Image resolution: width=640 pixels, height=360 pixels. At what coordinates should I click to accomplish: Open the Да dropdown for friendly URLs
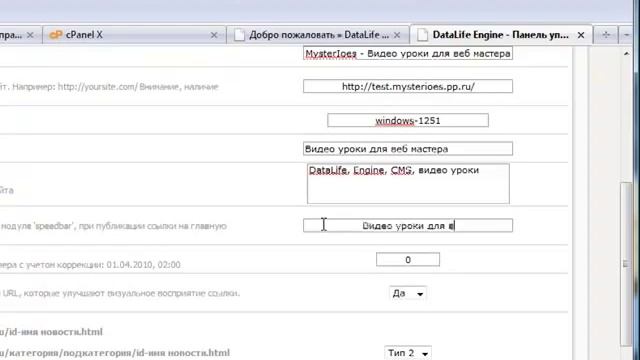click(408, 293)
